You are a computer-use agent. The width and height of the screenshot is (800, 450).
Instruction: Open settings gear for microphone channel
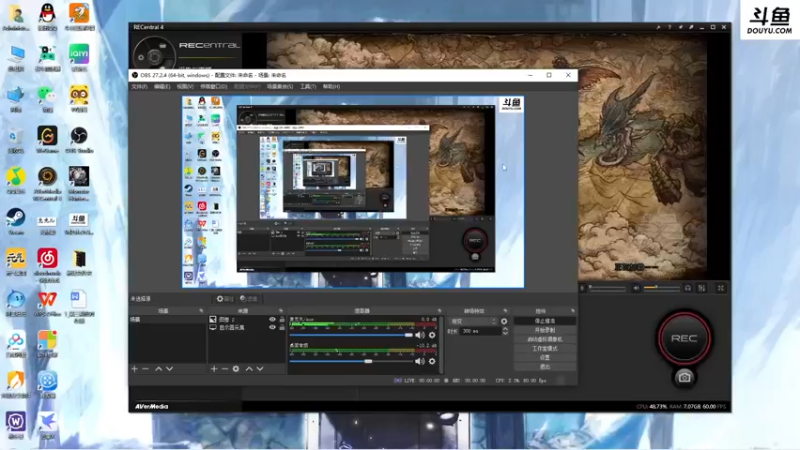(x=432, y=335)
